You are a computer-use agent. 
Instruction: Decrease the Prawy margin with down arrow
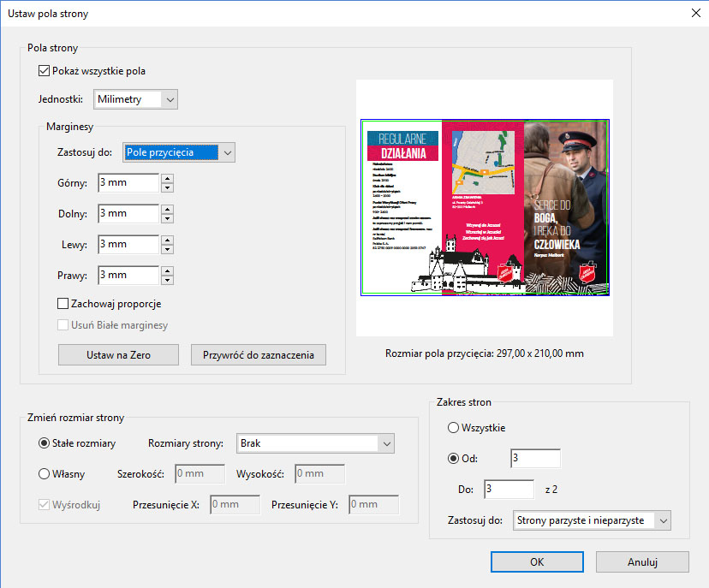tap(168, 280)
